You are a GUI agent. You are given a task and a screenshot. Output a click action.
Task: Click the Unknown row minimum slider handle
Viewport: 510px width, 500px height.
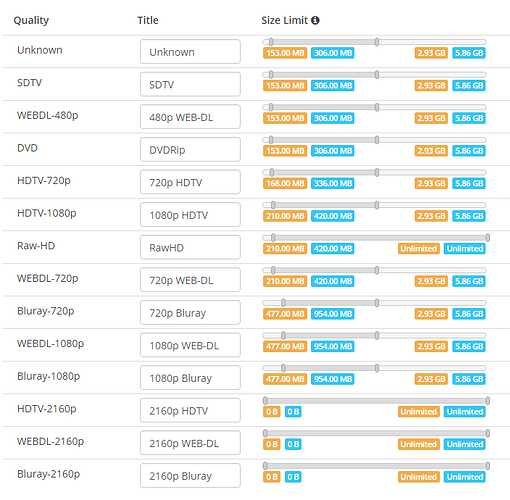point(271,42)
